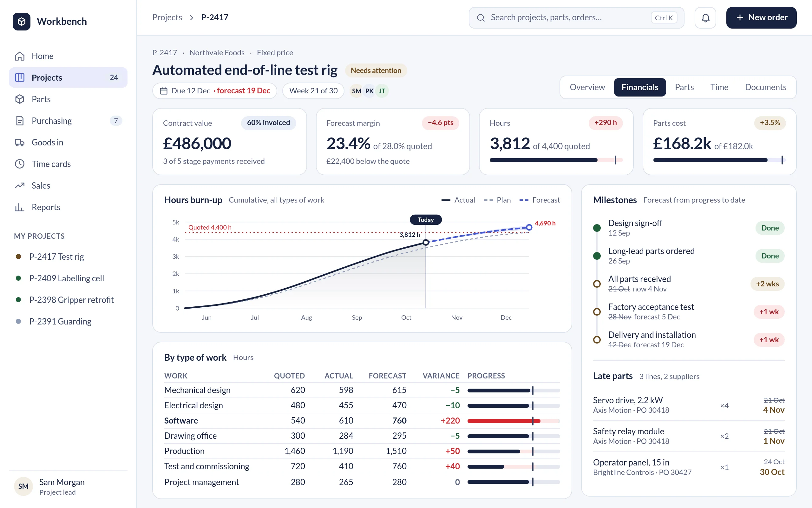
Task: Click the Production row label
Action: tap(184, 451)
